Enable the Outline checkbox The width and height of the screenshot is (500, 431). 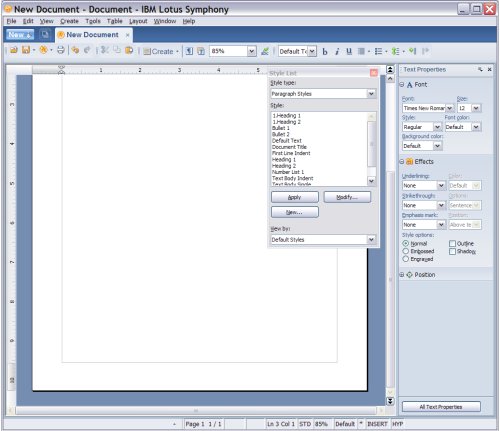(452, 244)
